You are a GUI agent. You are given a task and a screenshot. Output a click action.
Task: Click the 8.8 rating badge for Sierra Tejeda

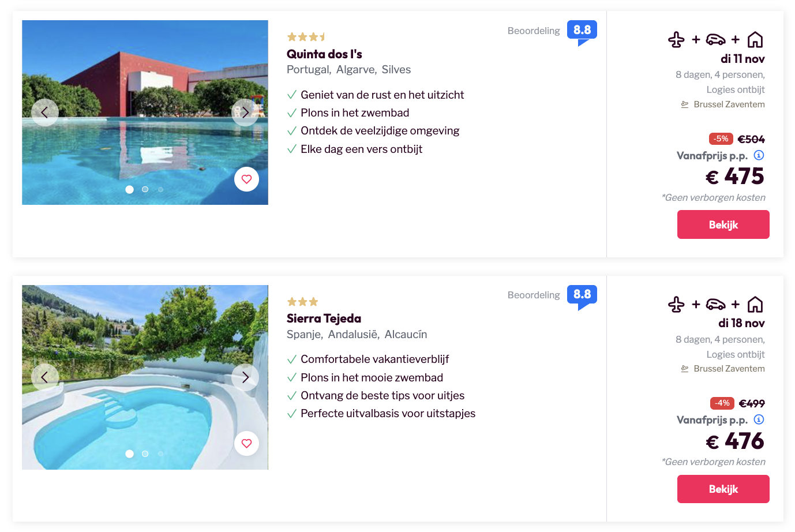(582, 294)
